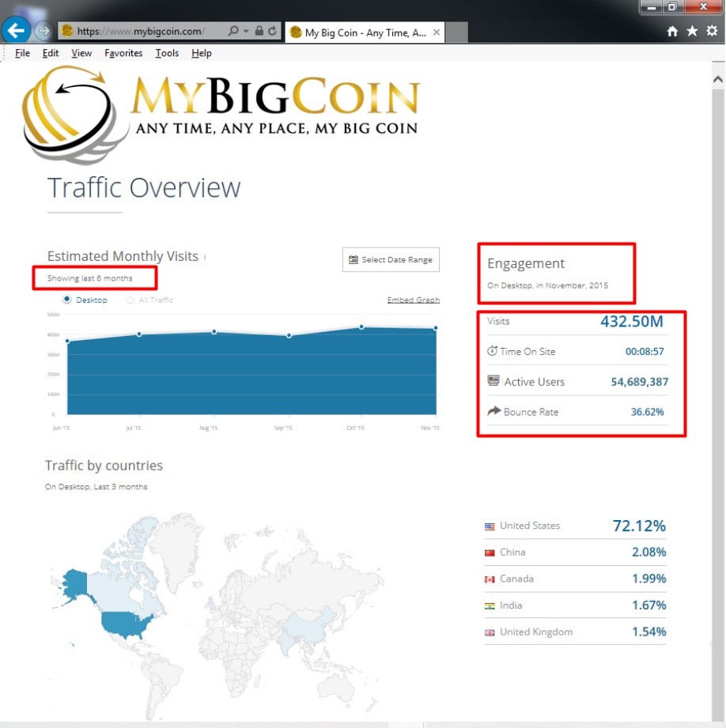The image size is (726, 728).
Task: Click the United States flag icon
Action: [490, 526]
